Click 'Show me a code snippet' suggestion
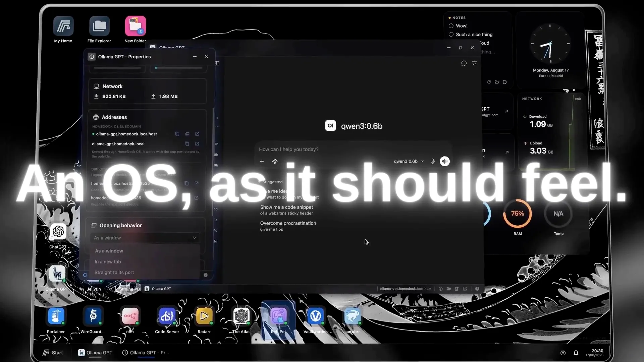 pyautogui.click(x=287, y=210)
